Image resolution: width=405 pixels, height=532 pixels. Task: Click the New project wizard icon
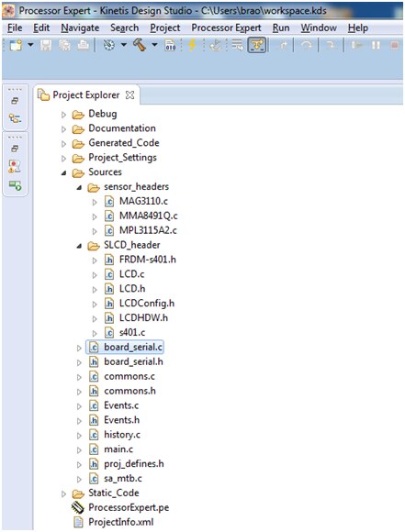click(16, 45)
